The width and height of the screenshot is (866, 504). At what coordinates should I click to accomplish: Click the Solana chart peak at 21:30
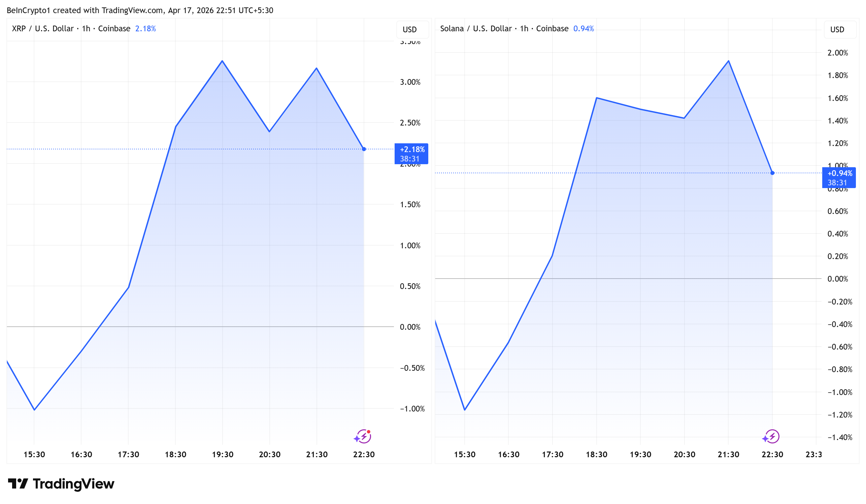click(729, 61)
